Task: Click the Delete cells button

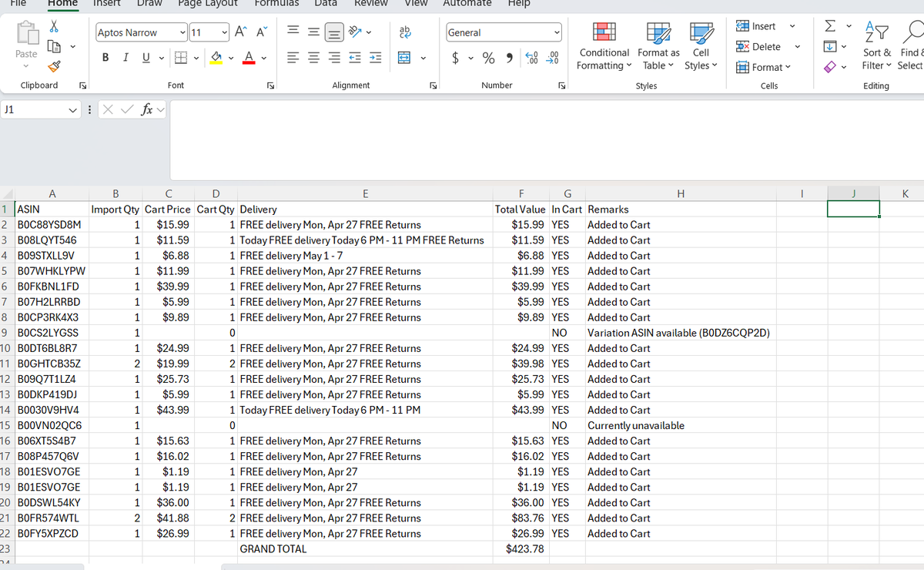Action: pyautogui.click(x=760, y=47)
